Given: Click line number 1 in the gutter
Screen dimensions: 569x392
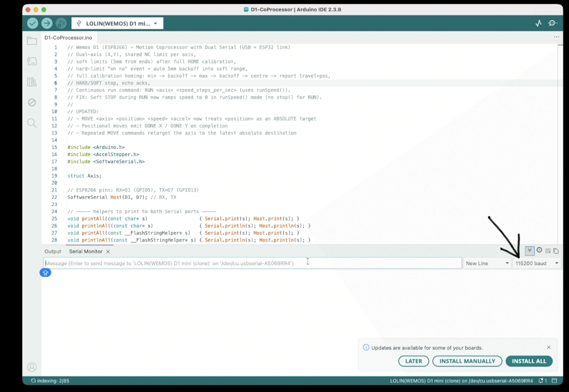Looking at the screenshot, I should (x=56, y=47).
